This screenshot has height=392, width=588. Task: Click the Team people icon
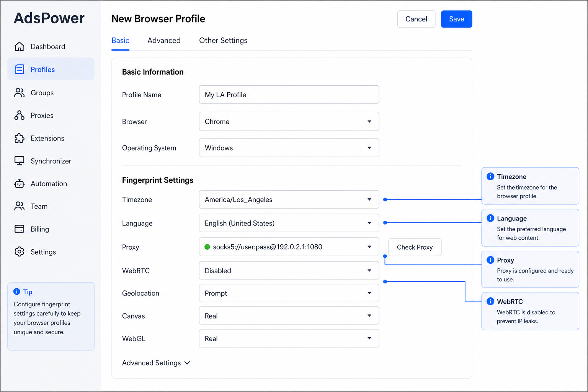tap(20, 206)
